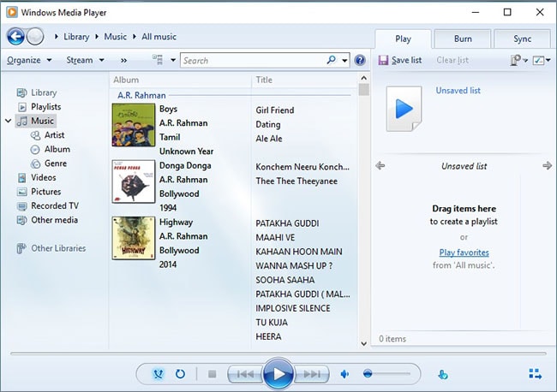Switch to the Play tab
The width and height of the screenshot is (557, 392).
pos(403,39)
